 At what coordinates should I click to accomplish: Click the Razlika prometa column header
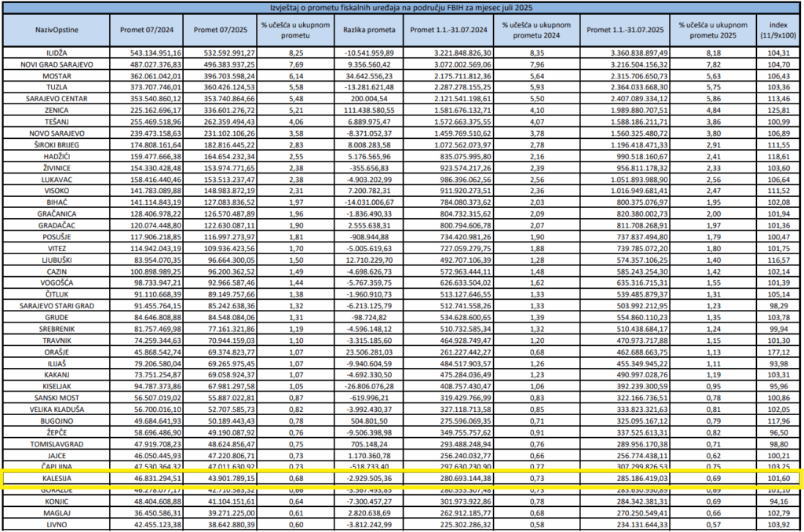coord(367,29)
